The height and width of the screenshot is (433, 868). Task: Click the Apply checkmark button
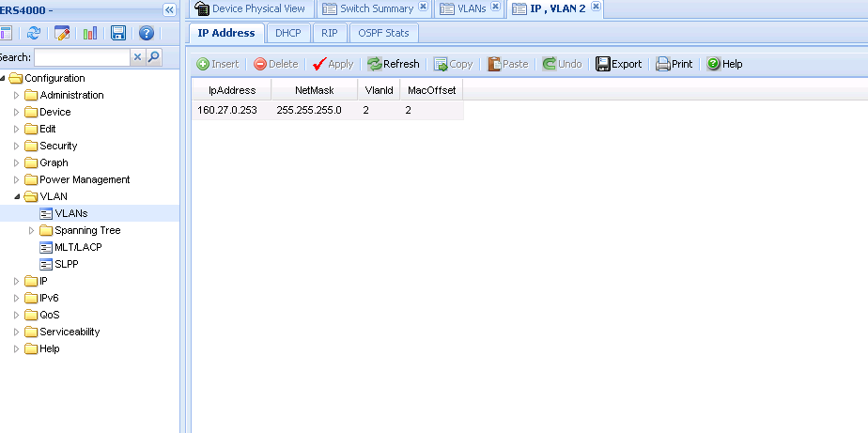333,64
